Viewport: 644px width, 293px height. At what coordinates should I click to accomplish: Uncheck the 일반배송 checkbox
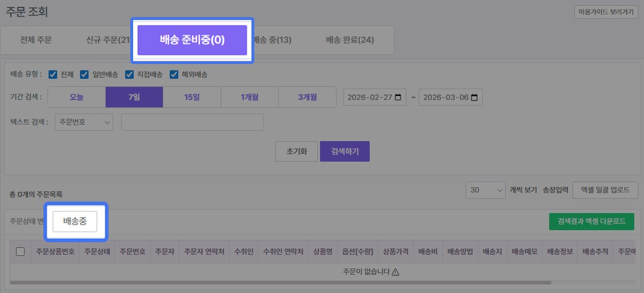(x=84, y=74)
